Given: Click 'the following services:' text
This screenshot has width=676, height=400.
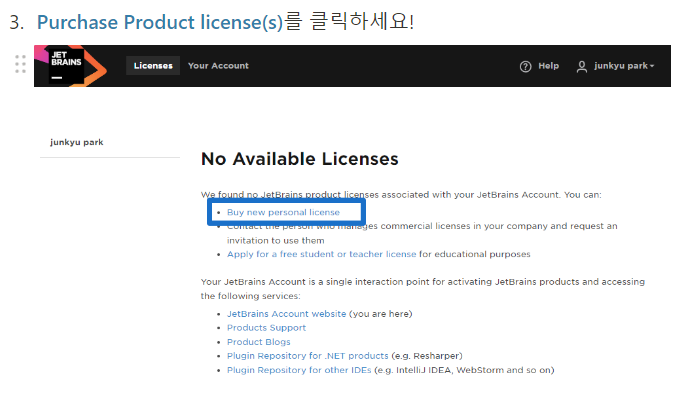Looking at the screenshot, I should (x=250, y=296).
